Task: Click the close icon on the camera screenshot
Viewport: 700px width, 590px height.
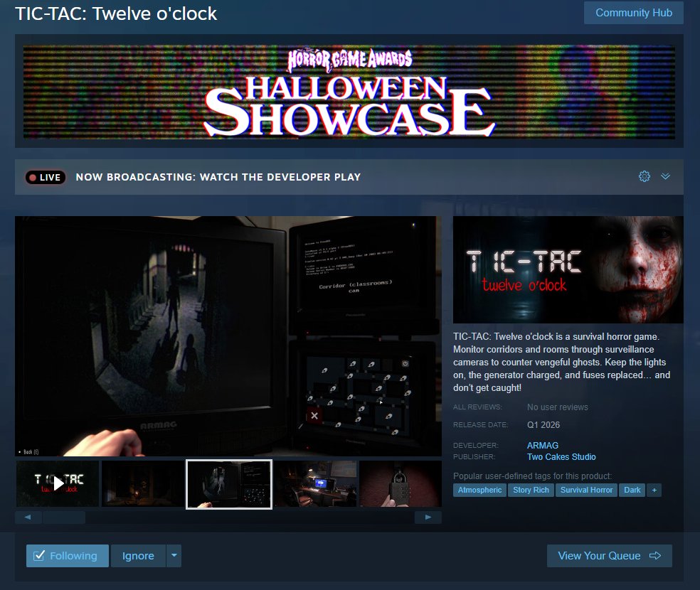Action: (x=313, y=415)
